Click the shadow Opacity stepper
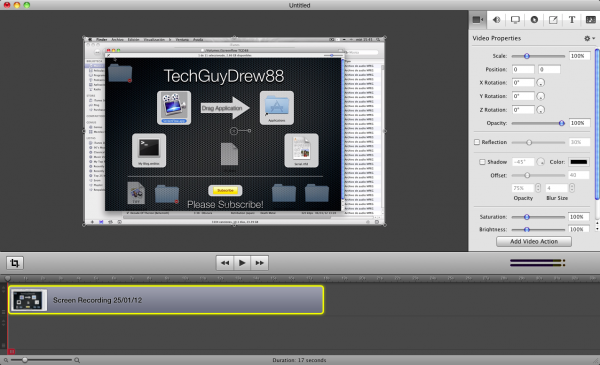The image size is (600, 365). click(x=538, y=188)
